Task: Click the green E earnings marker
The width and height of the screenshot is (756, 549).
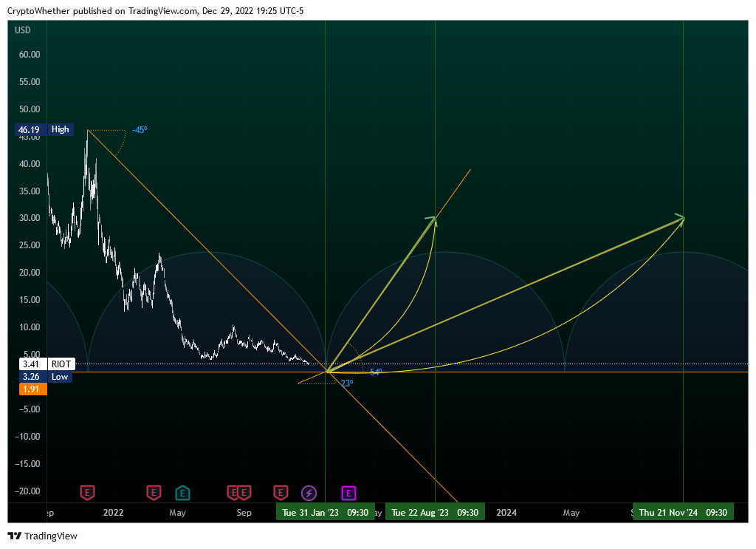Action: click(x=182, y=493)
